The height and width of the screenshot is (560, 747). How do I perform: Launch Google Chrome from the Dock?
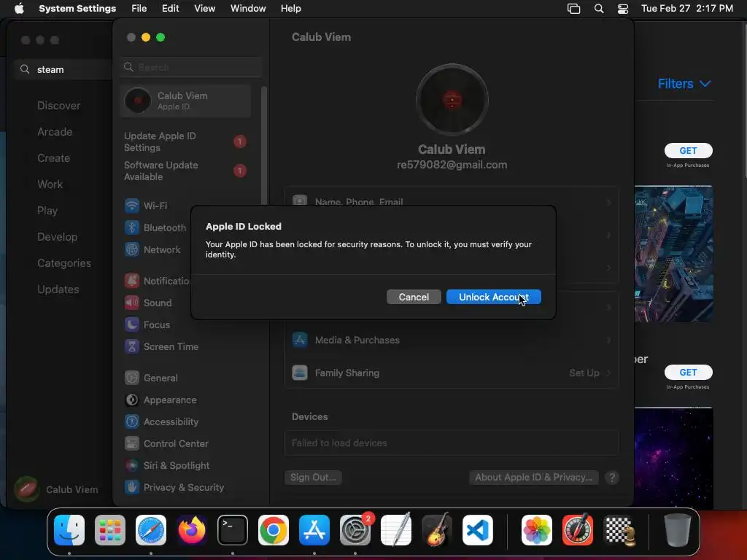(274, 530)
